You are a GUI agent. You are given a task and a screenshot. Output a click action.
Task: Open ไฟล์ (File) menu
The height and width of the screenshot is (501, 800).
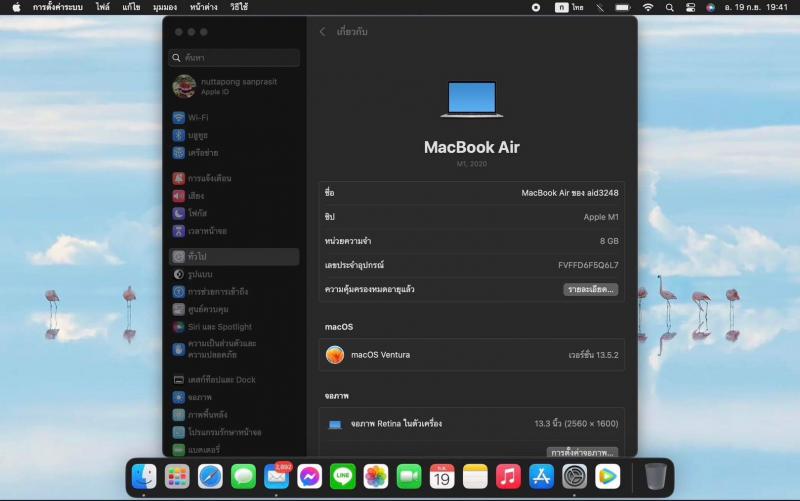click(103, 7)
